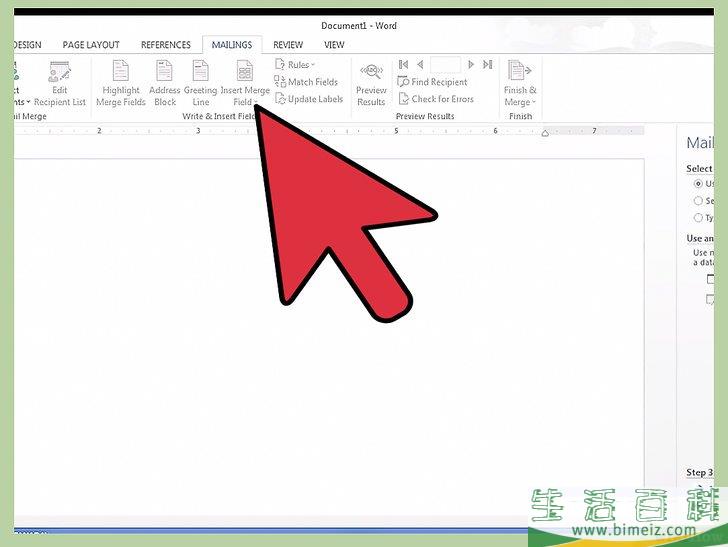728x547 pixels.
Task: Click the right indent marker on ruler
Action: click(x=545, y=133)
